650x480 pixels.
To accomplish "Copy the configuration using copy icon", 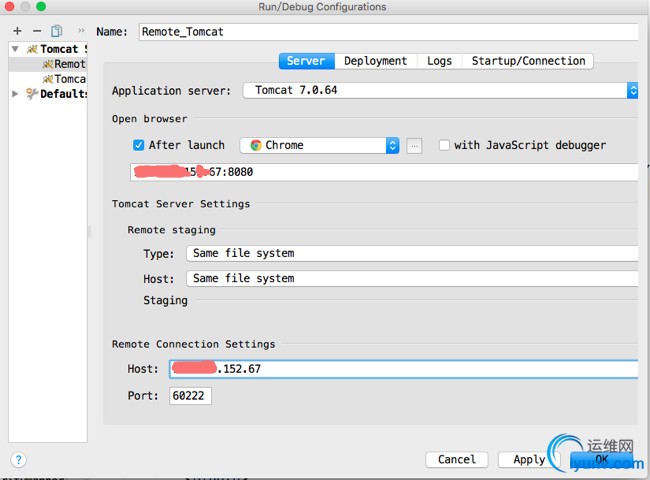I will [56, 31].
